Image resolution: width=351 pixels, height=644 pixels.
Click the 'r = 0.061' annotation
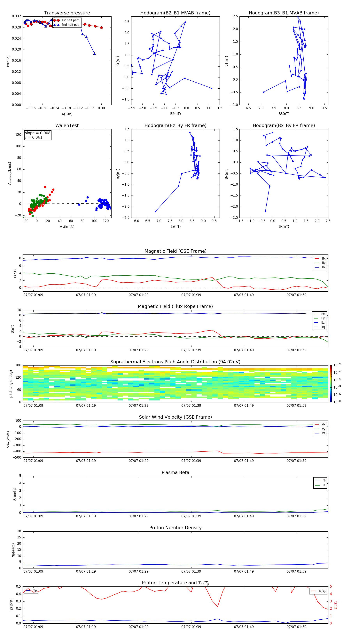pos(34,137)
